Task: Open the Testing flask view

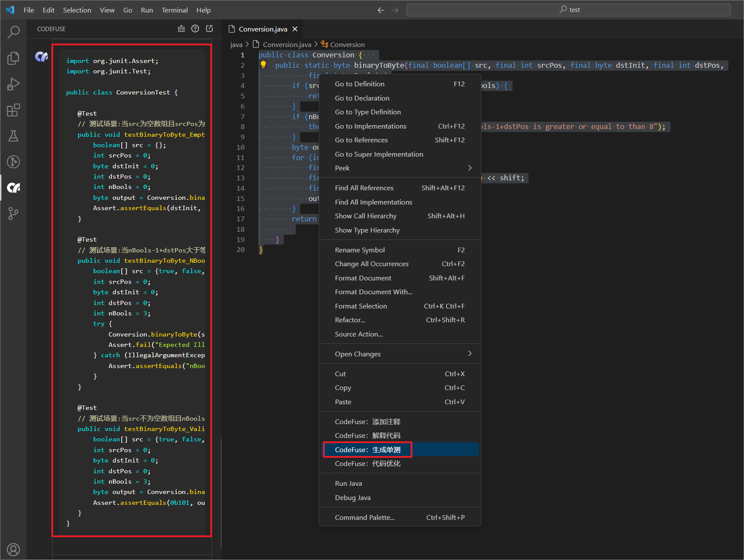Action: 13,136
